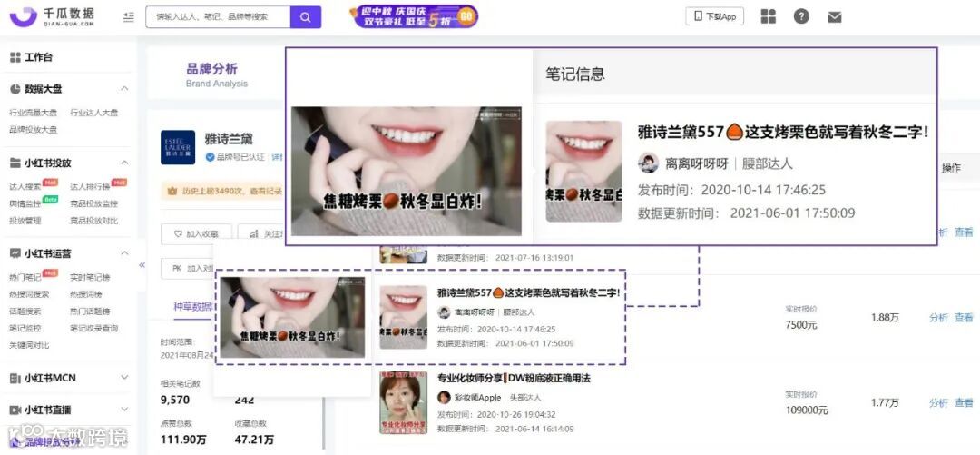The width and height of the screenshot is (980, 455).
Task: Click the 1.77万 value
Action: pos(885,402)
